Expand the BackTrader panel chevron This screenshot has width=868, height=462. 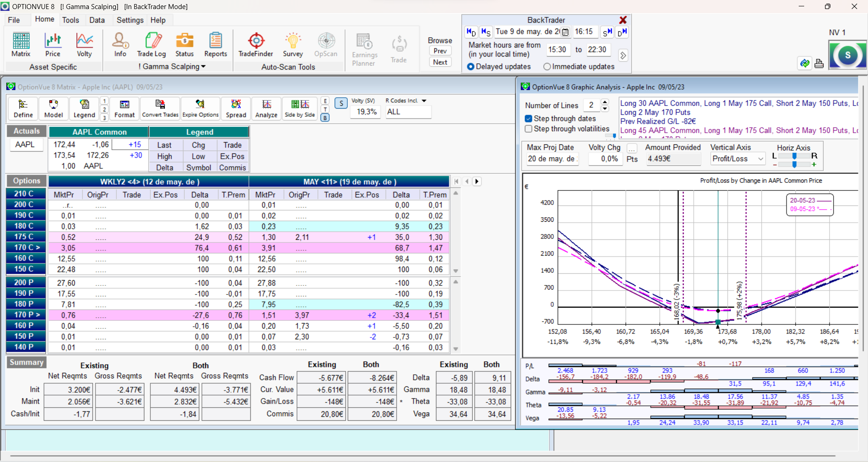pyautogui.click(x=623, y=55)
